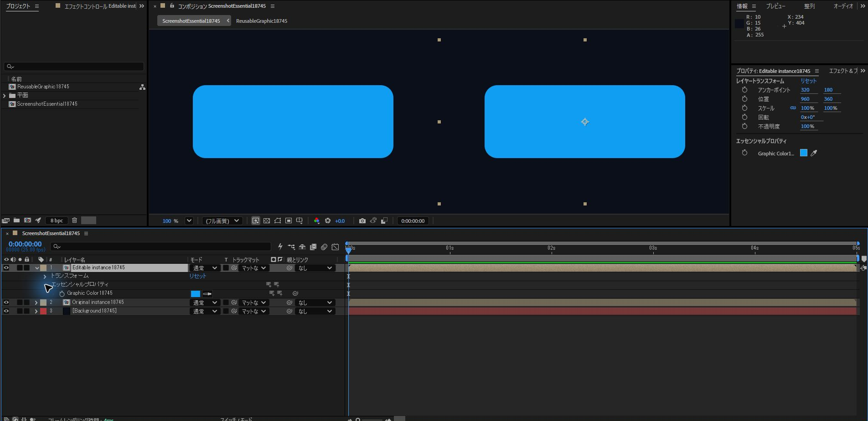Toggle the Graphic Color18745 stopwatch in timeline
Screen dimensions: 868x421
click(x=62, y=293)
